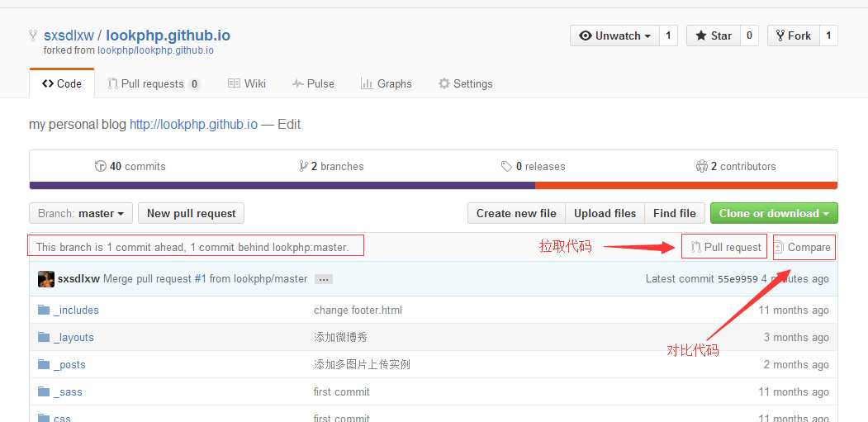Open the sxsdlxw user profile link
868x422 pixels.
tap(69, 36)
